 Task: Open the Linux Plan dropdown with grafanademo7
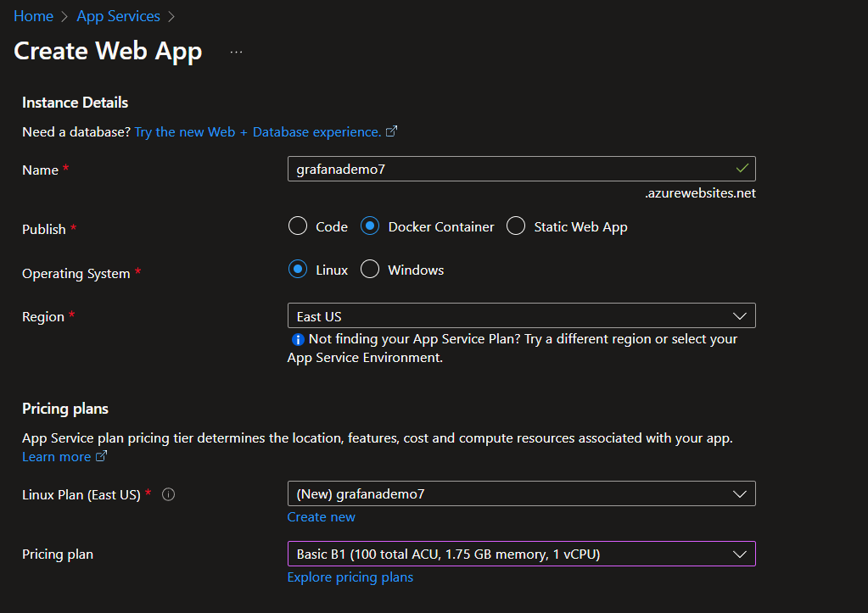pos(522,493)
